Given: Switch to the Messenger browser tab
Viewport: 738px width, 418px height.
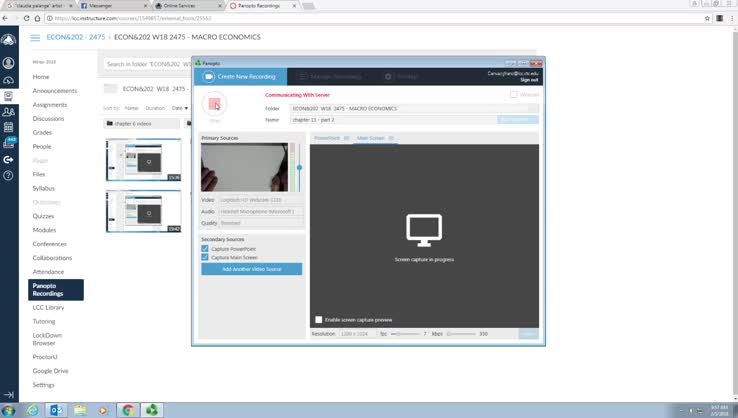Looking at the screenshot, I should click(113, 6).
